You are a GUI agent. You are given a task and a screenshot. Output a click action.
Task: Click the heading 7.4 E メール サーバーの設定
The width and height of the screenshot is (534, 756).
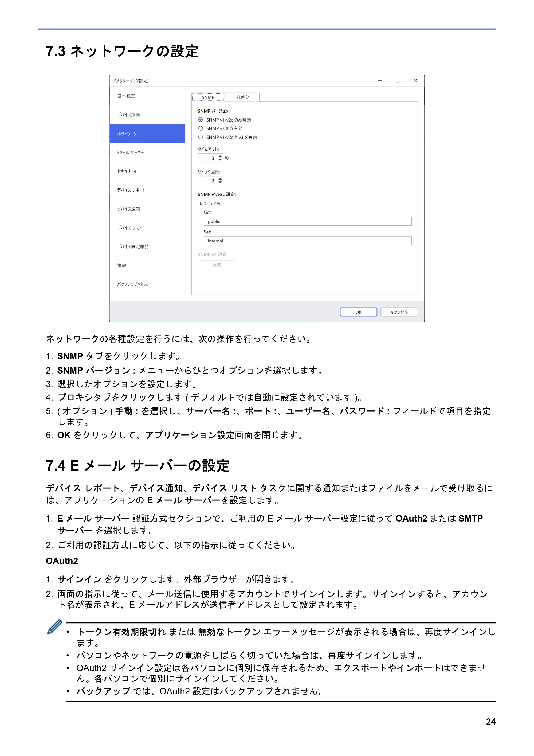(138, 465)
